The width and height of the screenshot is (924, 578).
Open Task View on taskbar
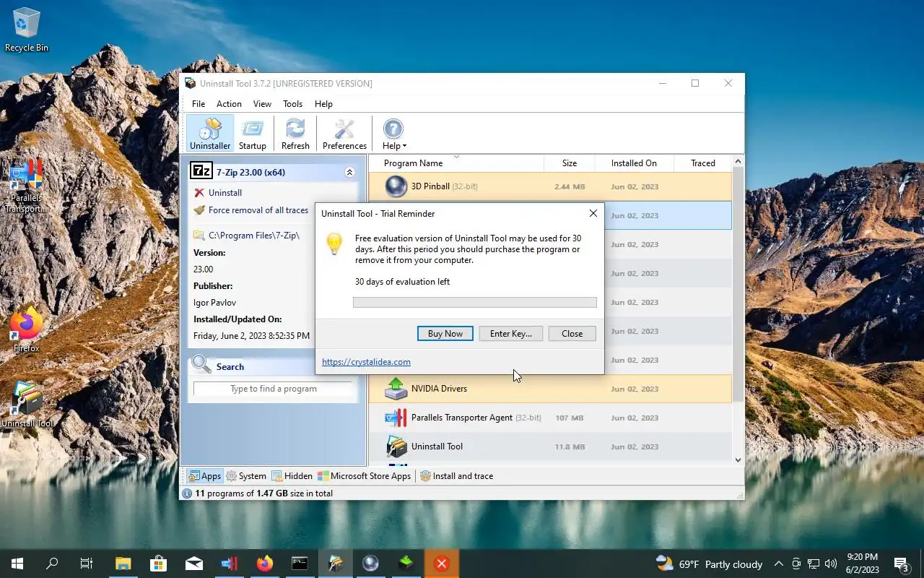coord(87,564)
